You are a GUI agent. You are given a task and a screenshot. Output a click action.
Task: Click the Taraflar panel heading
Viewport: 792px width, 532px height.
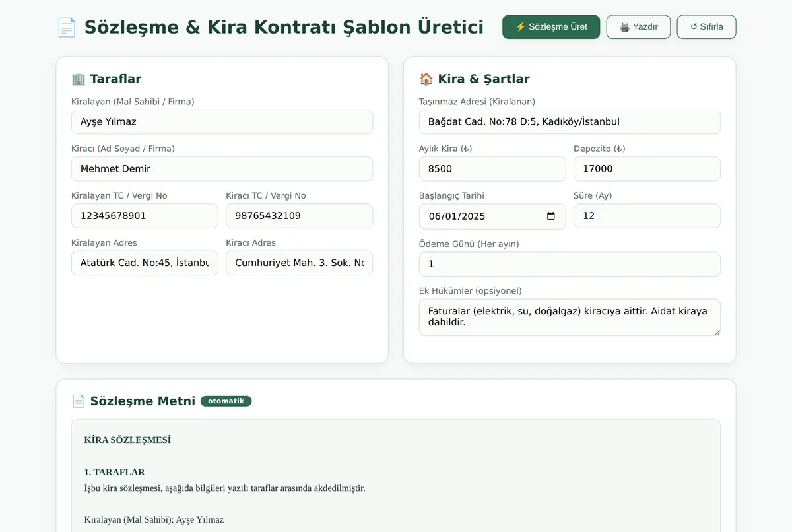pyautogui.click(x=115, y=79)
